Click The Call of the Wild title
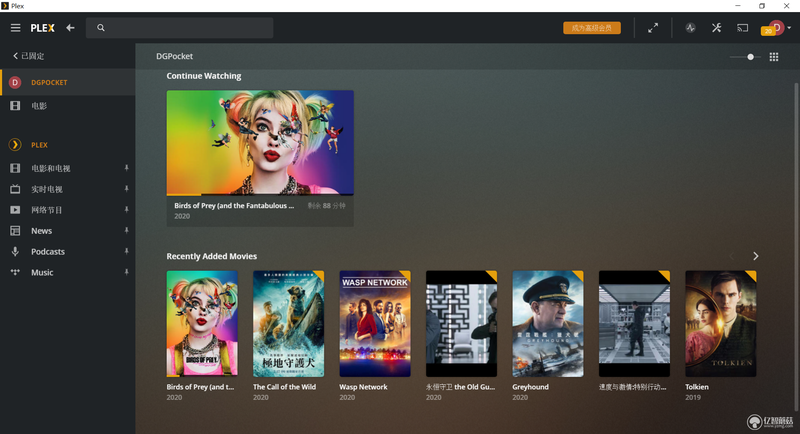800x434 pixels. [x=285, y=387]
